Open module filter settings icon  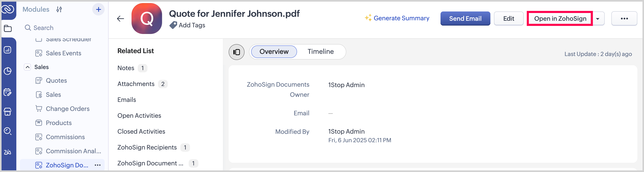[59, 9]
